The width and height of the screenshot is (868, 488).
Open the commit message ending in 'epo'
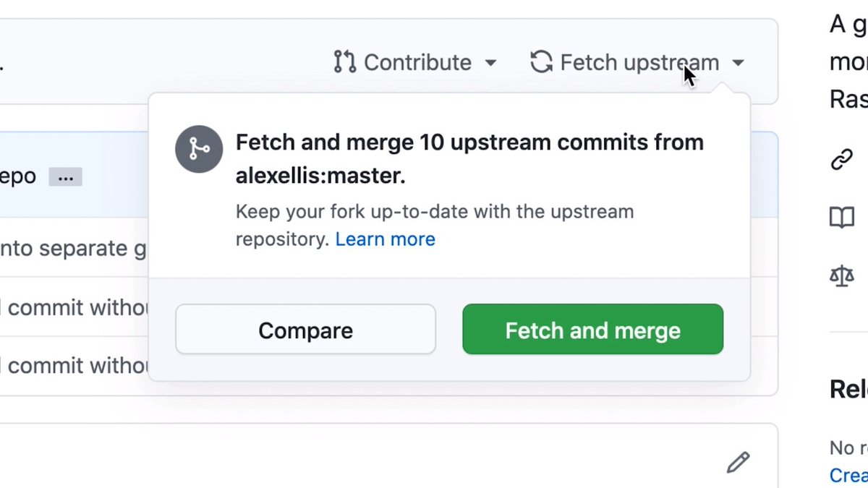click(18, 176)
